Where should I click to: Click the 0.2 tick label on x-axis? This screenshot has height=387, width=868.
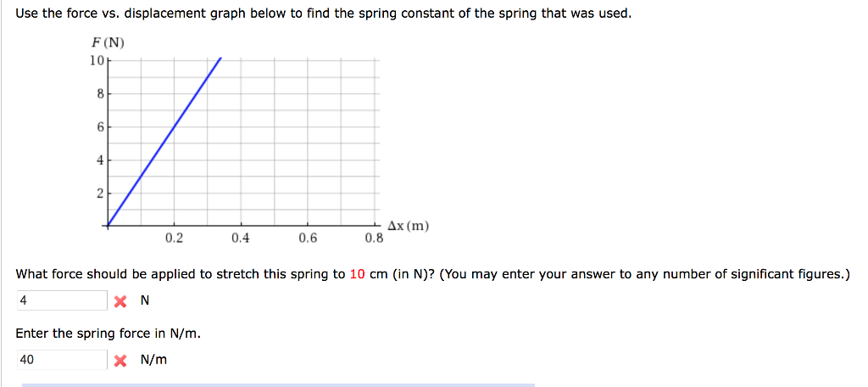[174, 239]
